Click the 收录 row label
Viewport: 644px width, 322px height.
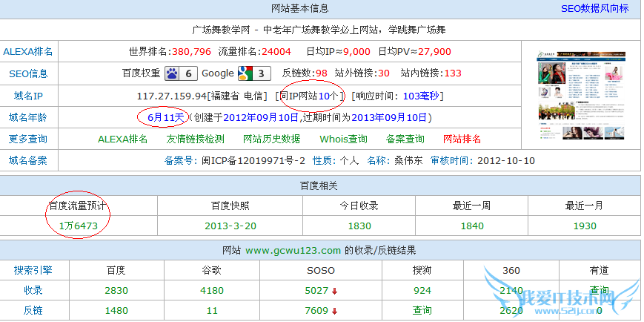pyautogui.click(x=33, y=290)
